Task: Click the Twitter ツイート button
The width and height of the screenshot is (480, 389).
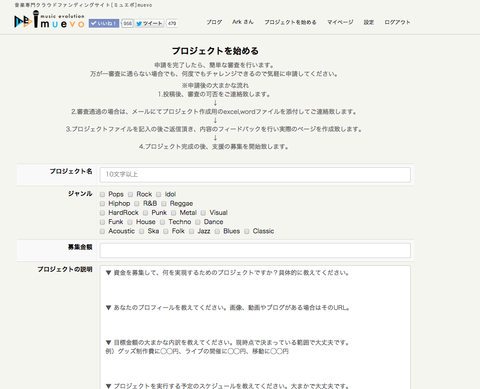Action: point(149,23)
